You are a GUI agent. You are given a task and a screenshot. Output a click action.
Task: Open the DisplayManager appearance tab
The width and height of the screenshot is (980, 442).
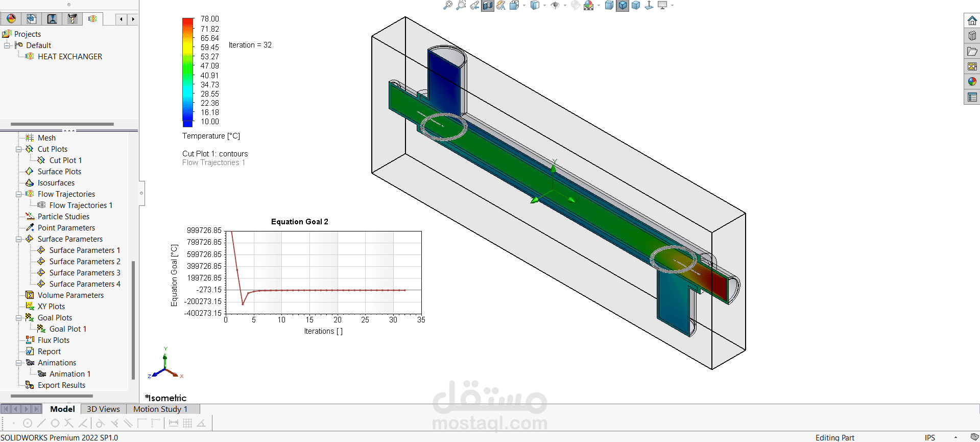click(11, 19)
